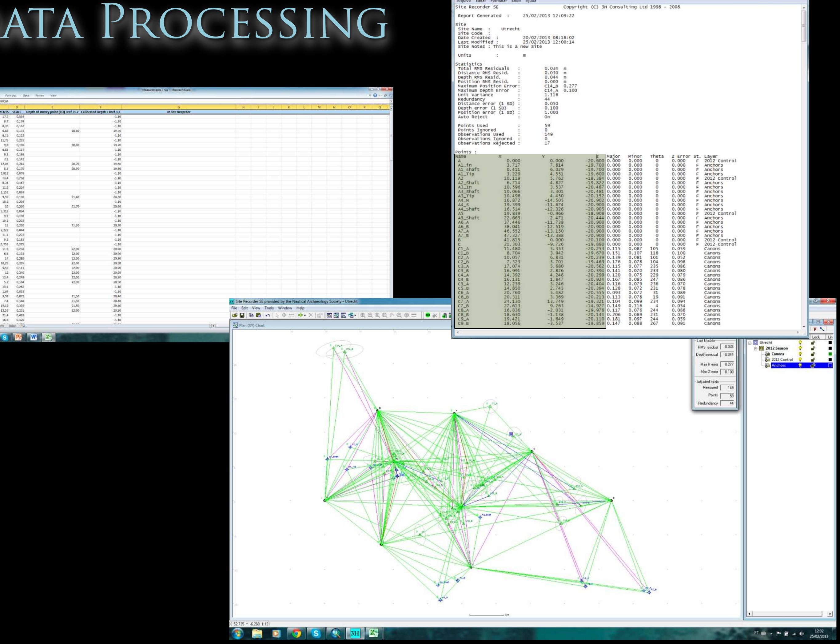This screenshot has width=840, height=644.
Task: Click the Save disk icon in toolbar
Action: 242,315
